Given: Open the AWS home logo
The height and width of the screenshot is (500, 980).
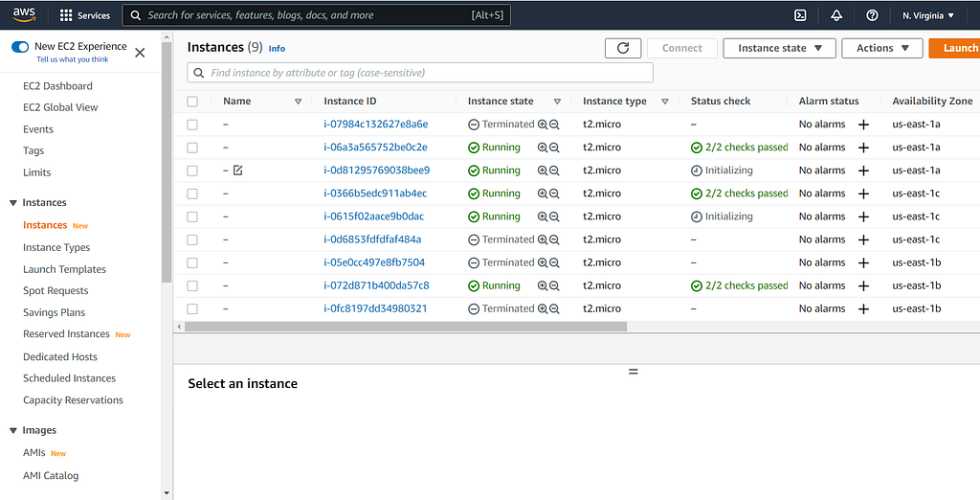Looking at the screenshot, I should point(24,15).
